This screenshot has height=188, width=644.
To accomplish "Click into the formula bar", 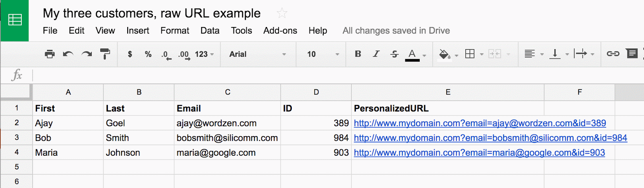I will tap(322, 75).
